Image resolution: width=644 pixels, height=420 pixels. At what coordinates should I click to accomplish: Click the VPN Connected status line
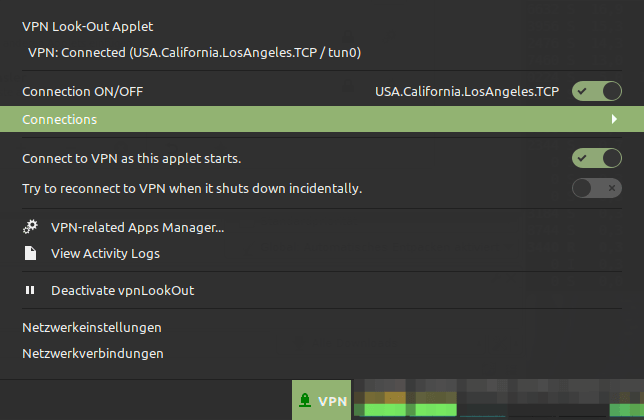coord(194,53)
